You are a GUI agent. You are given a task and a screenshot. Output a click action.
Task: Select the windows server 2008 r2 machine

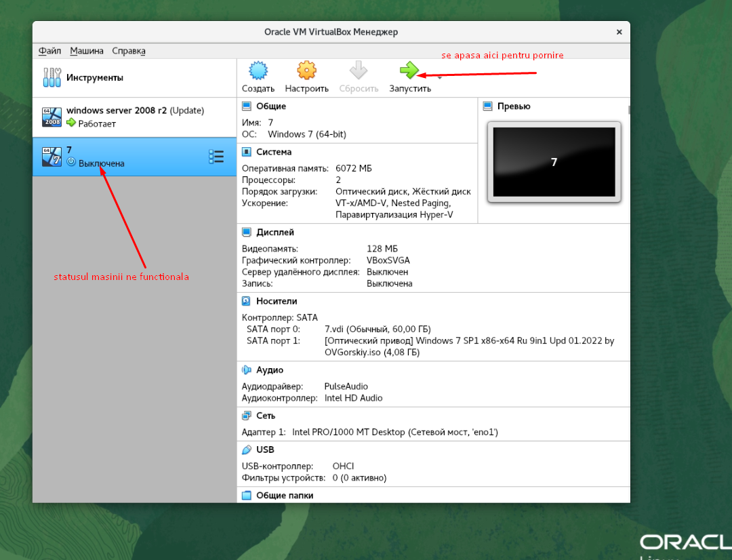[134, 117]
